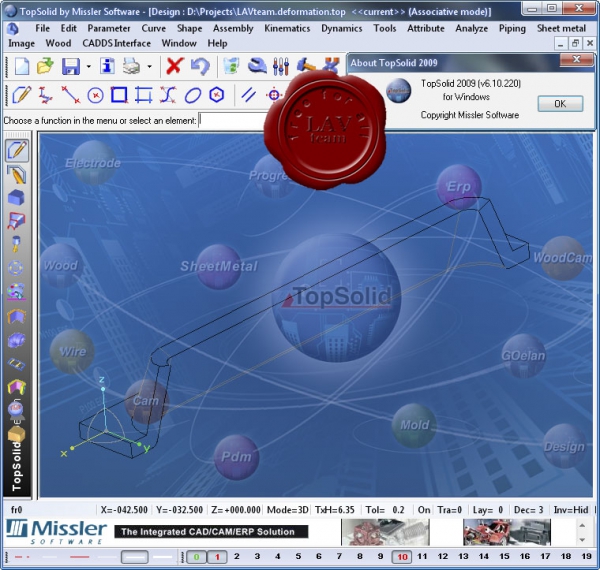600x570 pixels.
Task: Select the polyline points tool icon
Action: [x=46, y=94]
